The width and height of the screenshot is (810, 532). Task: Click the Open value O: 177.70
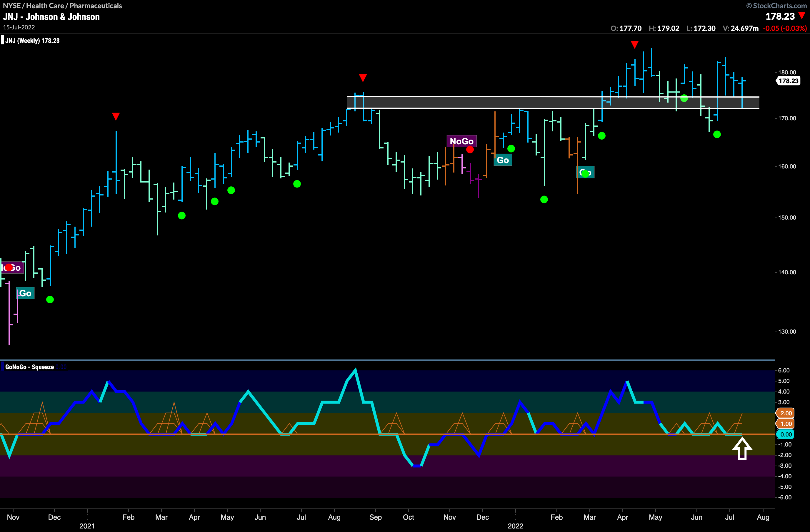point(626,28)
